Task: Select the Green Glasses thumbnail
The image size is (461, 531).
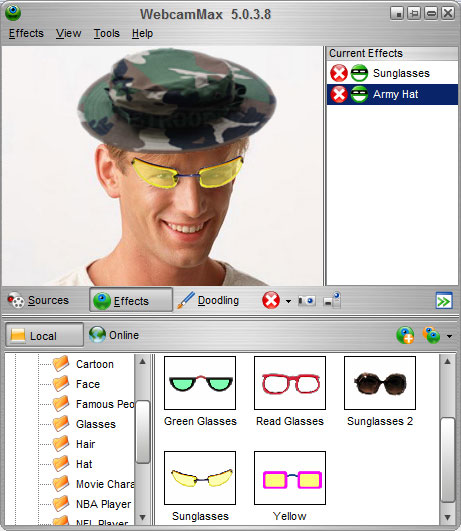Action: tap(200, 383)
